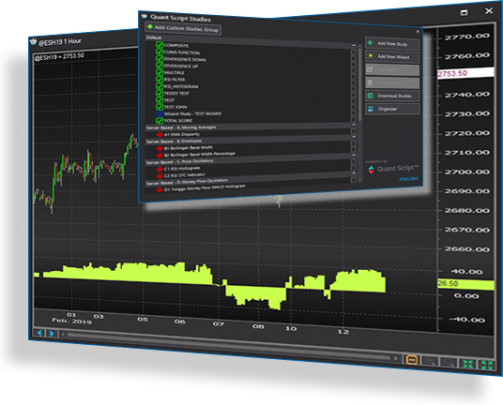Click the @ESH19 1 Hour chart title
Image resolution: width=503 pixels, height=405 pixels.
point(60,42)
